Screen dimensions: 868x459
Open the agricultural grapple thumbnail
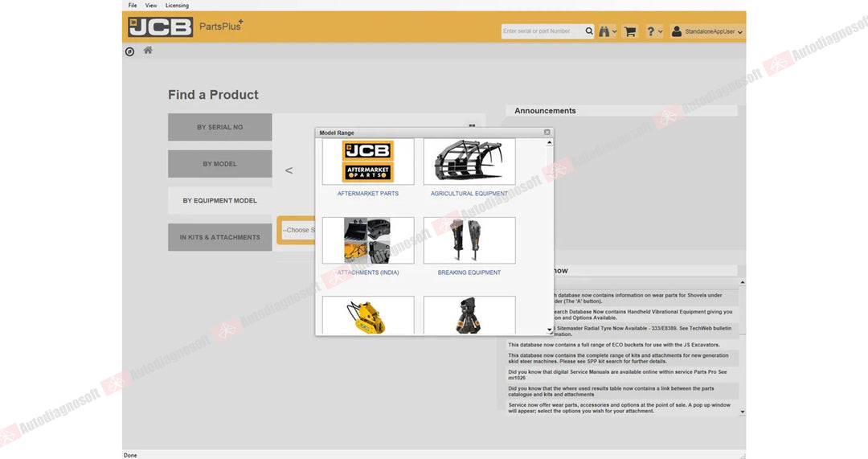(469, 162)
